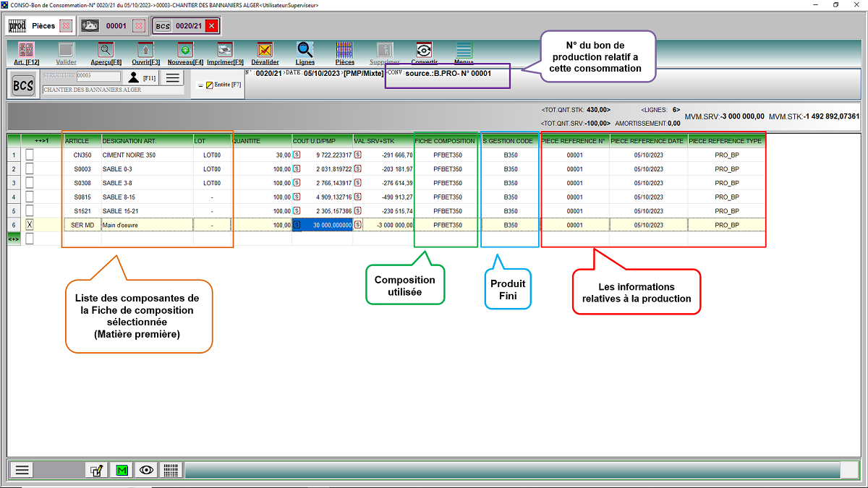
Task: Toggle checkbox for row 4 SABLE 8-15
Action: click(30, 197)
